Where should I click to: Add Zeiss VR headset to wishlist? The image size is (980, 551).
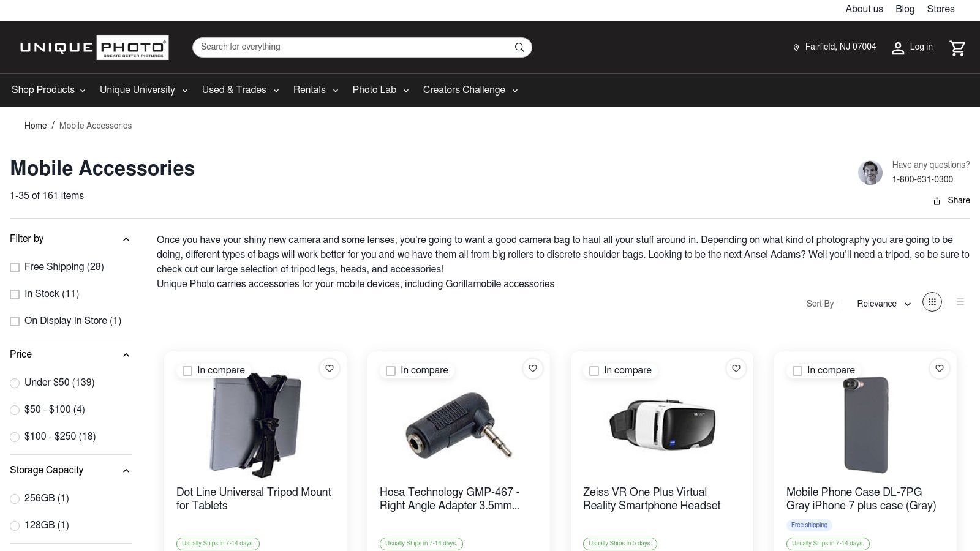(x=736, y=369)
